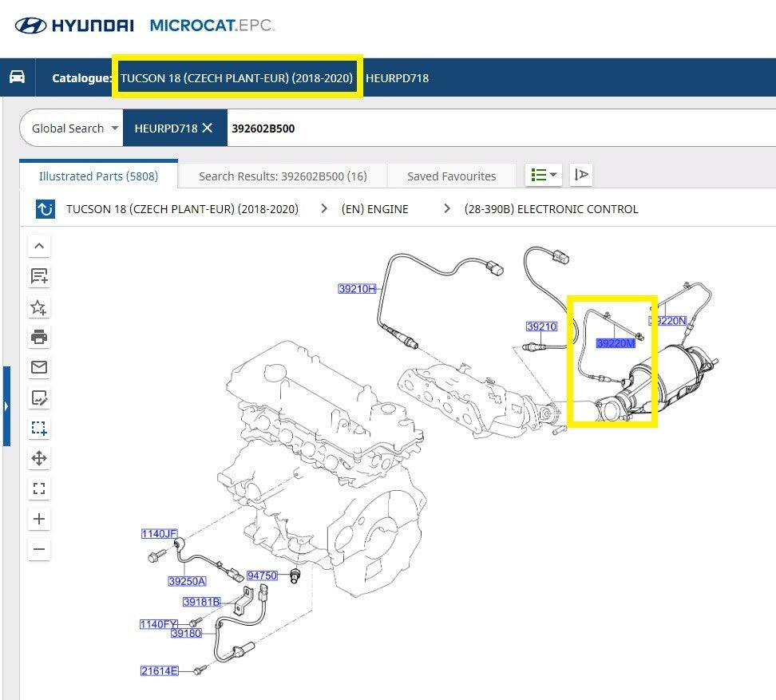776x700 pixels.
Task: Print the illustration
Action: coord(39,337)
